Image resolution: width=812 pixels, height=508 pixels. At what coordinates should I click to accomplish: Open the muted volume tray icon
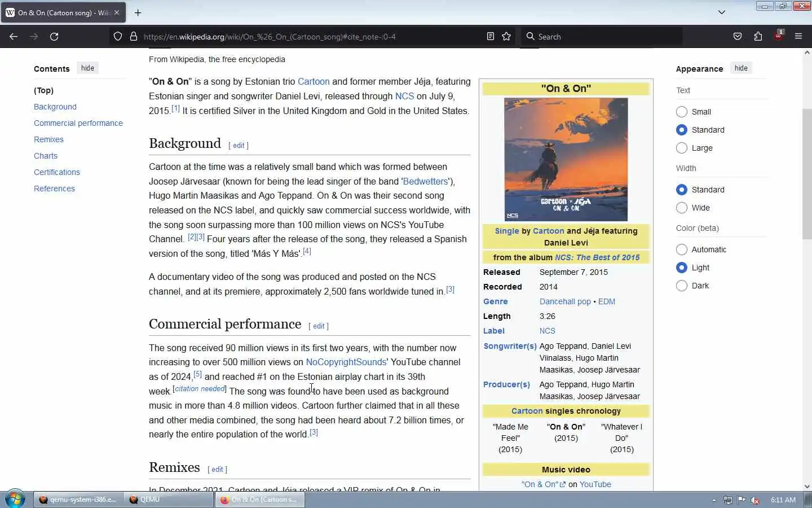click(x=755, y=500)
